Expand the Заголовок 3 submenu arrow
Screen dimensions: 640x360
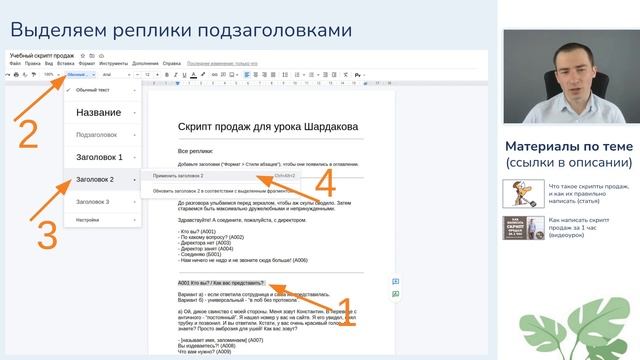(x=135, y=202)
